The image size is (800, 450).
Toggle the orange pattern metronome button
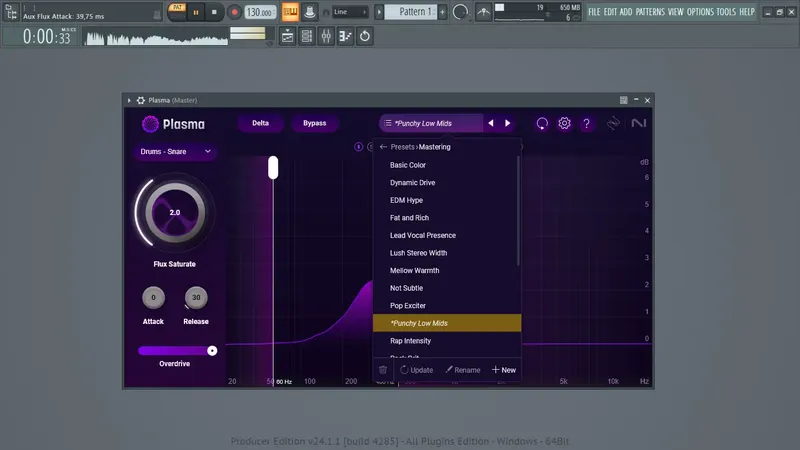point(290,12)
